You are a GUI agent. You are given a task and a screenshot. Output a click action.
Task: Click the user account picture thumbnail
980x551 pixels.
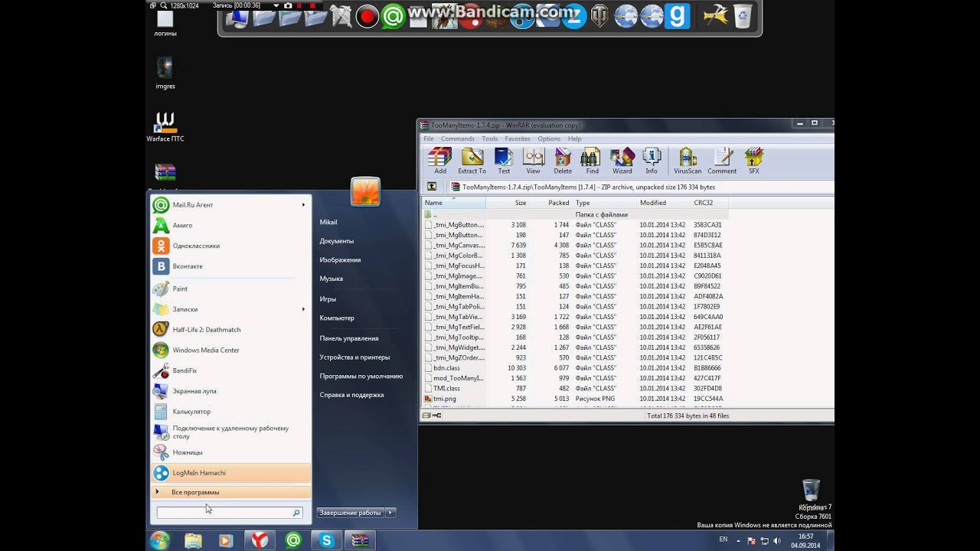click(365, 191)
